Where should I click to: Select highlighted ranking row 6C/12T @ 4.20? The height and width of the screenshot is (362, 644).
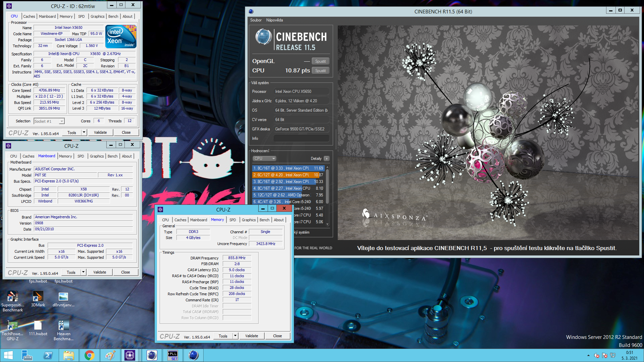288,175
